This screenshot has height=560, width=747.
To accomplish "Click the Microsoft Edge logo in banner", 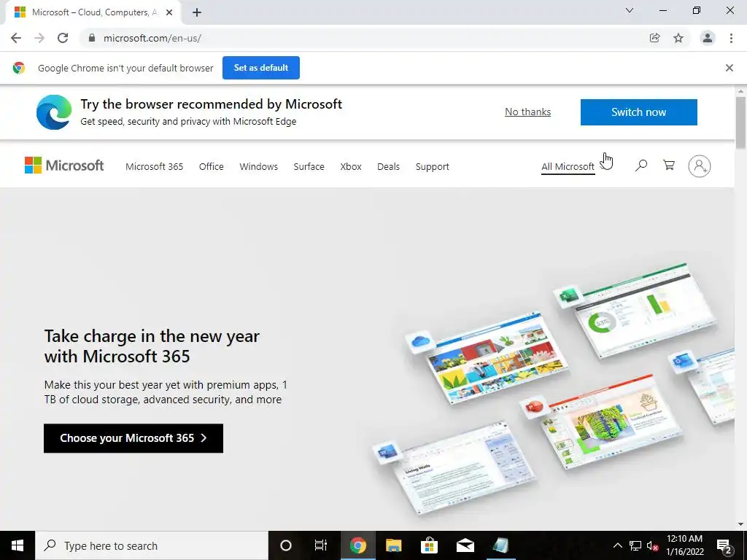I will click(x=54, y=112).
